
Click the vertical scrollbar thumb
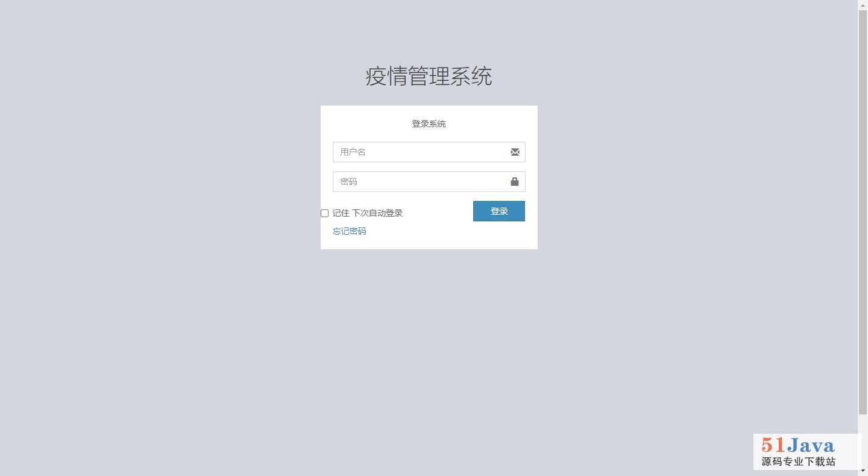(863, 211)
